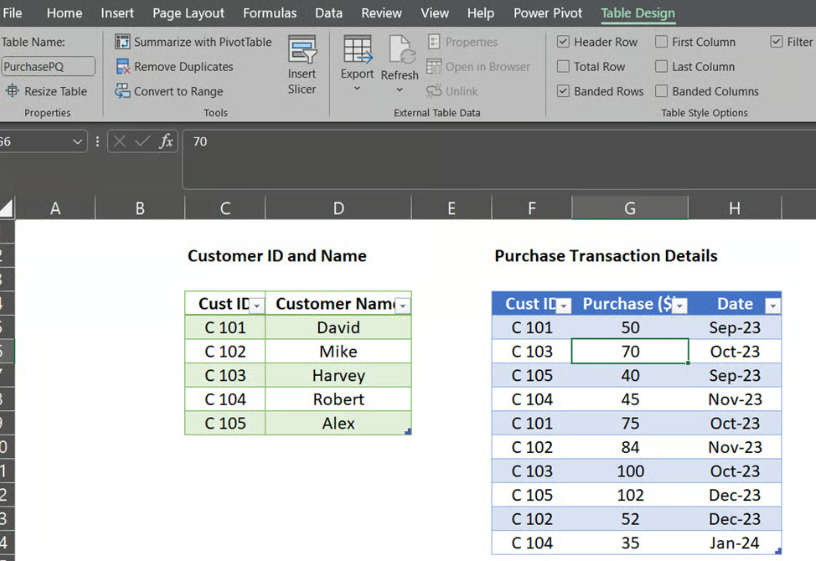
Task: Select column G header
Action: [629, 208]
